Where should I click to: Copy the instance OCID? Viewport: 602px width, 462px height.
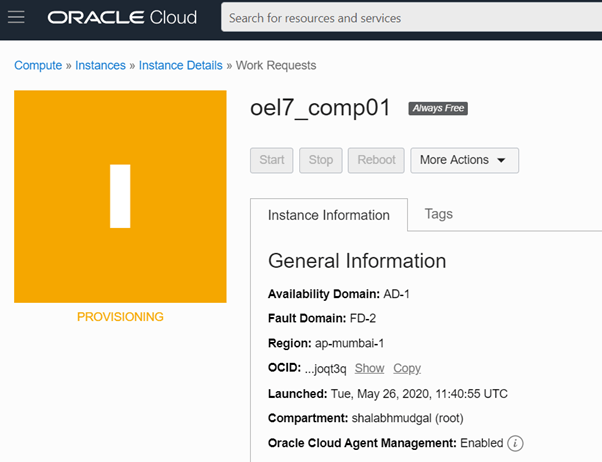click(x=407, y=369)
